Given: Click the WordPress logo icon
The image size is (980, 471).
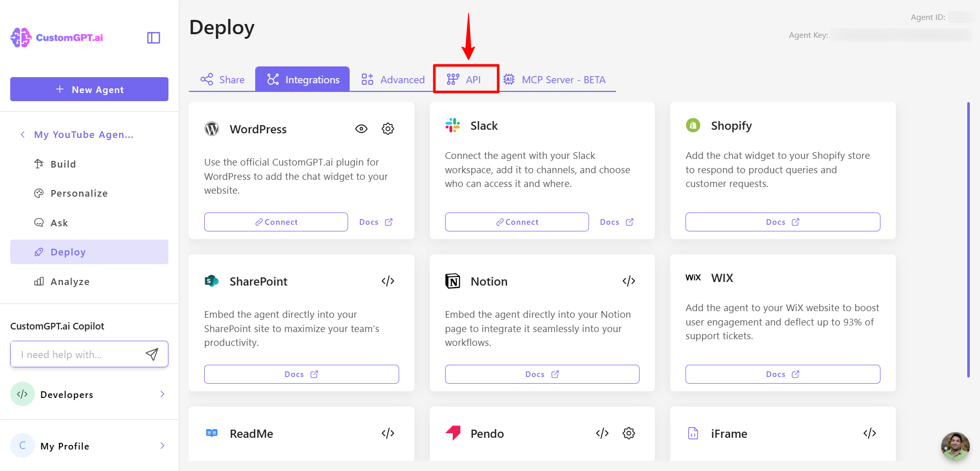Looking at the screenshot, I should pyautogui.click(x=212, y=129).
